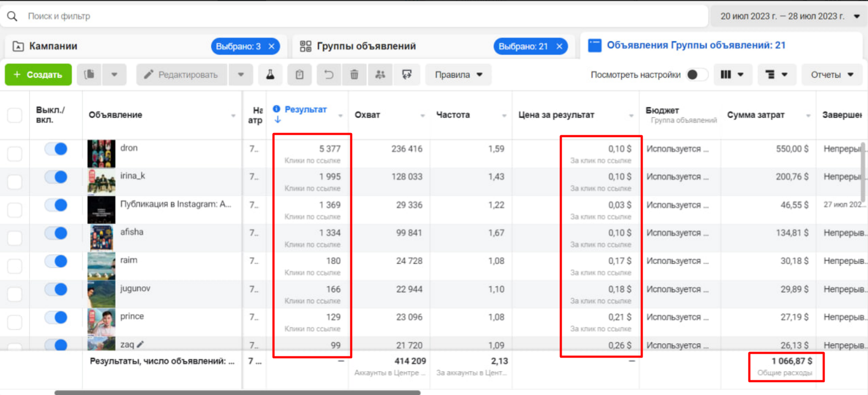Clear the 'Выбрано: 3' campaign selection
Viewport: 868px width, 395px height.
[272, 46]
